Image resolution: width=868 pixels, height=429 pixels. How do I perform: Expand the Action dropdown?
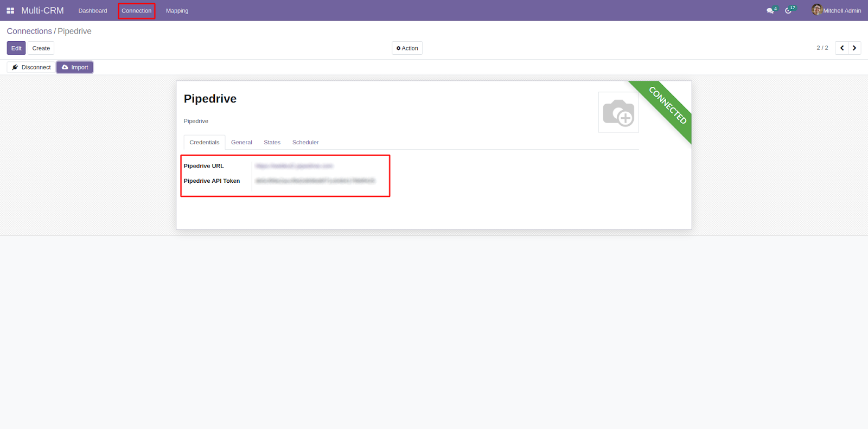pyautogui.click(x=407, y=48)
